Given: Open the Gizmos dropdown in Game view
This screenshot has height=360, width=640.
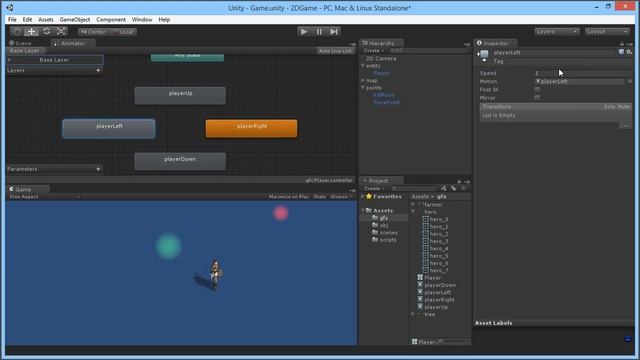Looking at the screenshot, I should (x=341, y=197).
